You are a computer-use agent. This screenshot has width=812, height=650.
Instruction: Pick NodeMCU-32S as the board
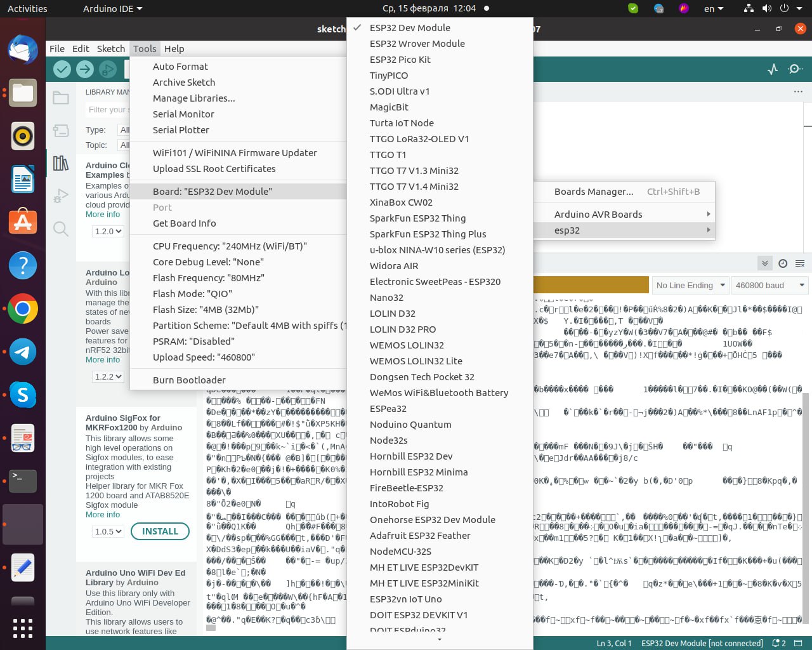click(x=440, y=552)
